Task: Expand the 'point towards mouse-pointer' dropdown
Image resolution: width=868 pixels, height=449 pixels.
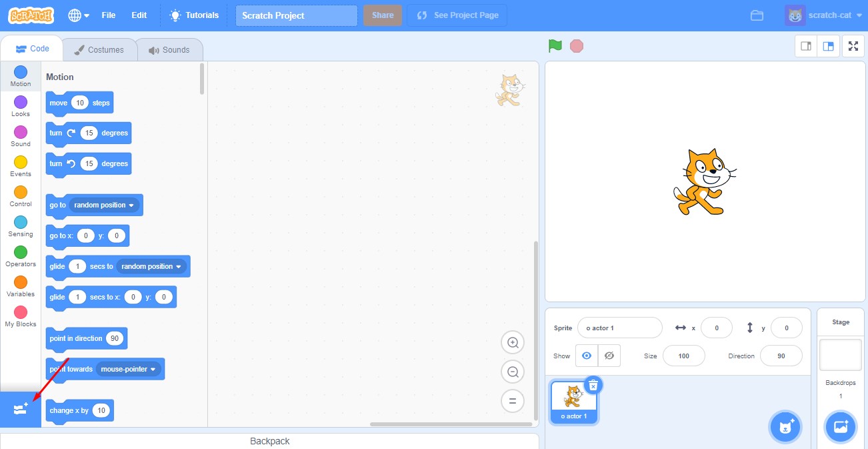Action: tap(153, 370)
